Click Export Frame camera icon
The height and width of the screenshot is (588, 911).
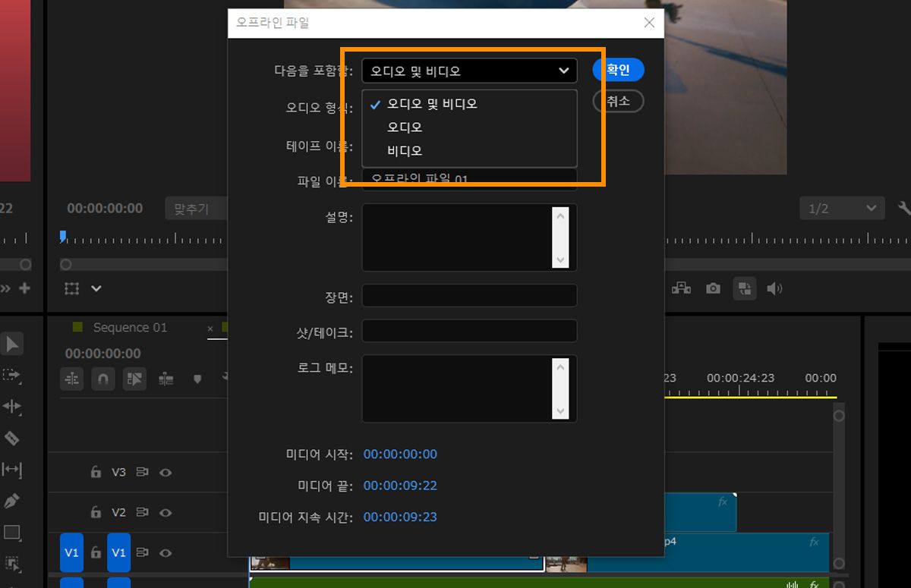click(713, 289)
